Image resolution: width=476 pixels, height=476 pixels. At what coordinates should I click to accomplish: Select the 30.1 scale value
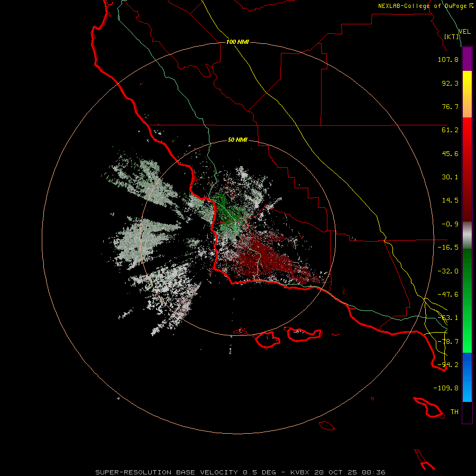point(450,177)
